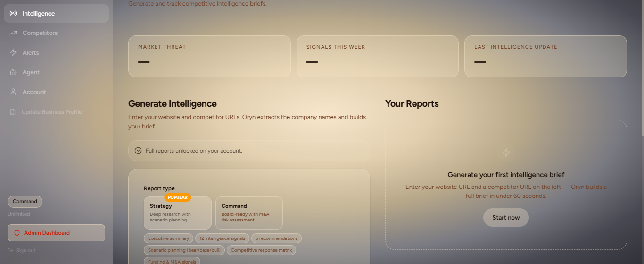
Task: Click the 12 intelligence signals chip
Action: [x=222, y=238]
